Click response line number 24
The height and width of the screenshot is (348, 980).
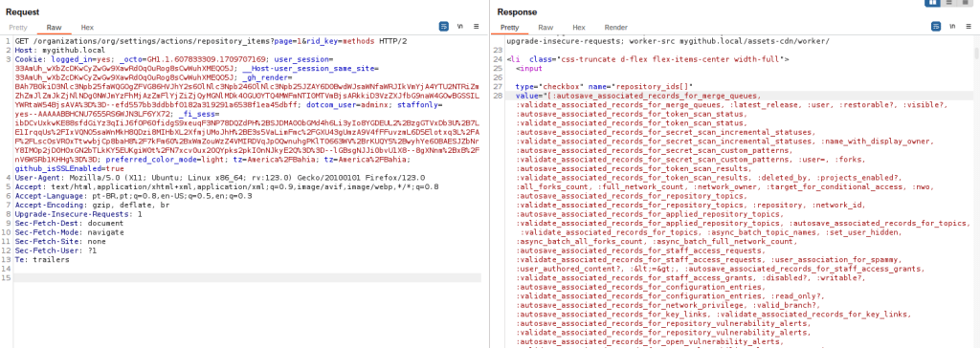498,59
